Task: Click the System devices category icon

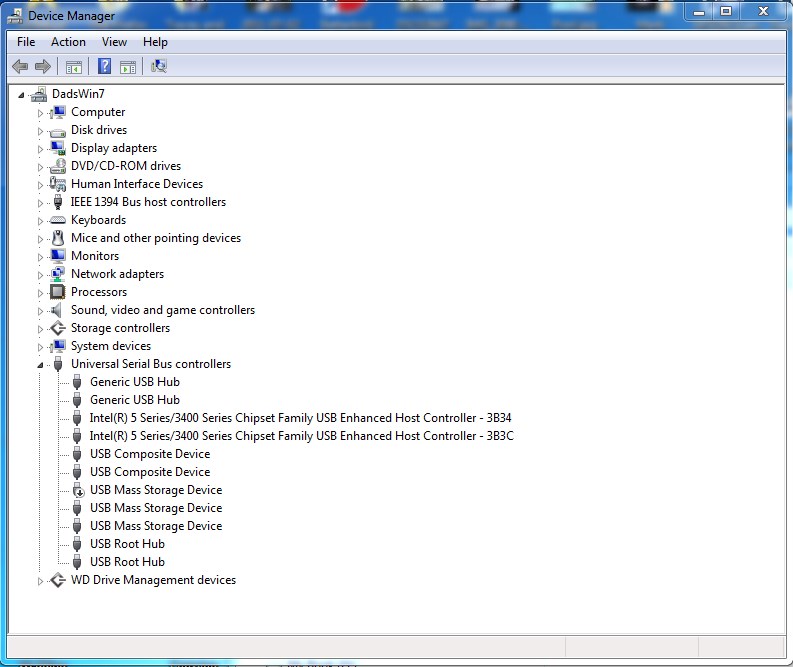Action: [x=58, y=346]
